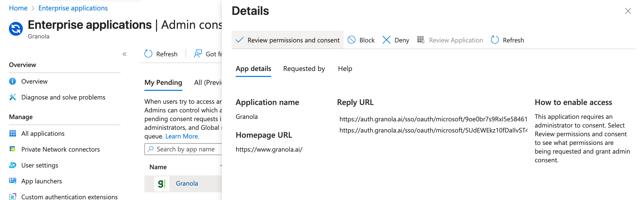Open App launchers sidebar item

pos(41,181)
